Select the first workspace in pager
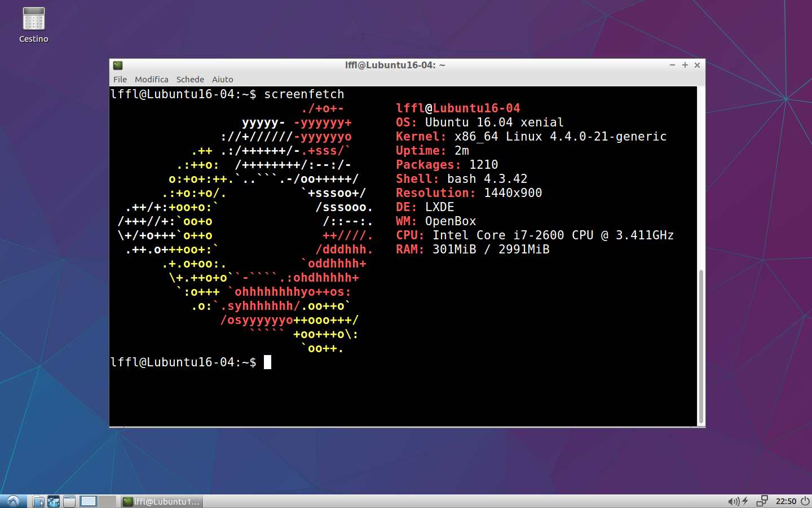 tap(89, 501)
